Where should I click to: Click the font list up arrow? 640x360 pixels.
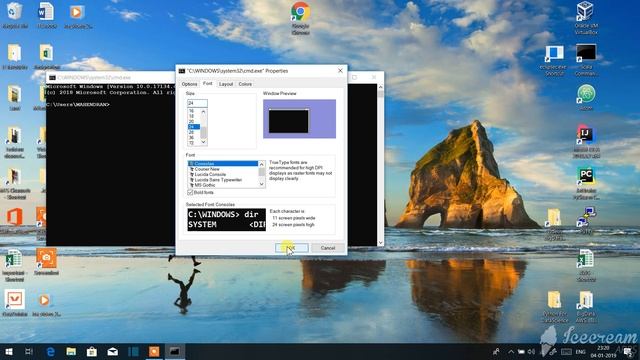(x=262, y=164)
